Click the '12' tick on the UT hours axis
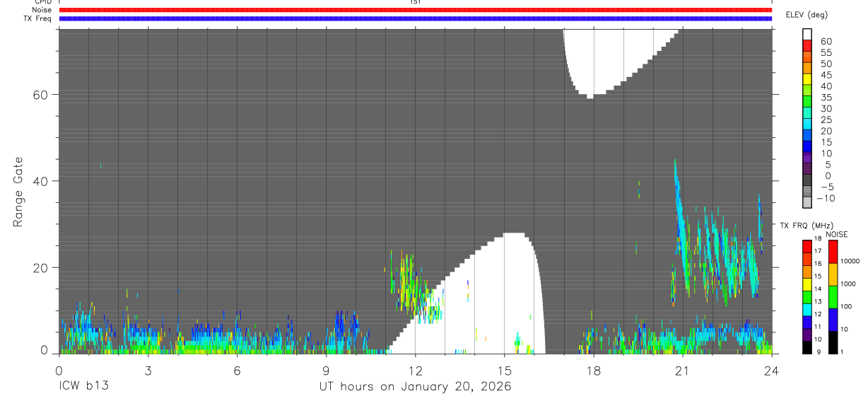868x401 pixels. [415, 371]
